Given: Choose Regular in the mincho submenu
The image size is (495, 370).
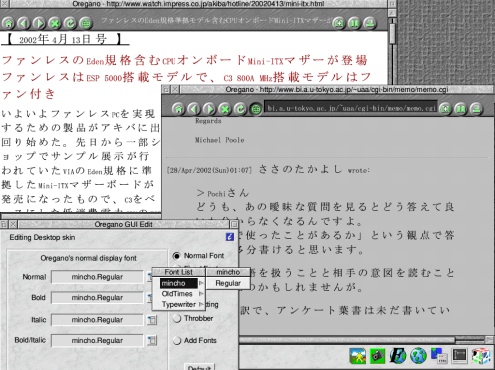Looking at the screenshot, I should pyautogui.click(x=228, y=283).
